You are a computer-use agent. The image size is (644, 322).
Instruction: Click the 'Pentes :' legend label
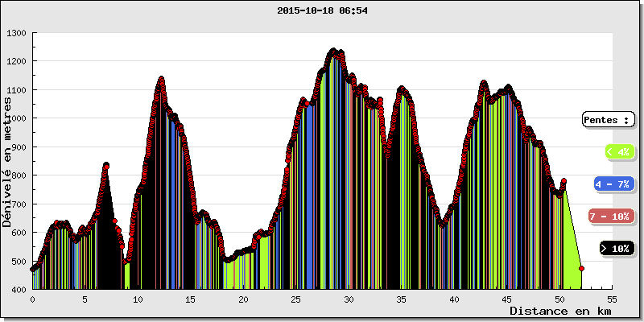pyautogui.click(x=609, y=120)
